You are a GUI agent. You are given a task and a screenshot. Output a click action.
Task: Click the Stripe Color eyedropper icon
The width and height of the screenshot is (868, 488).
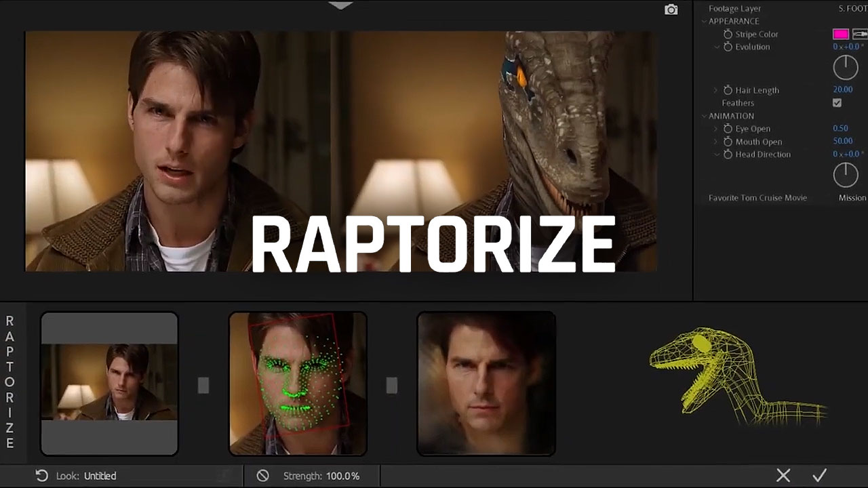coord(860,34)
